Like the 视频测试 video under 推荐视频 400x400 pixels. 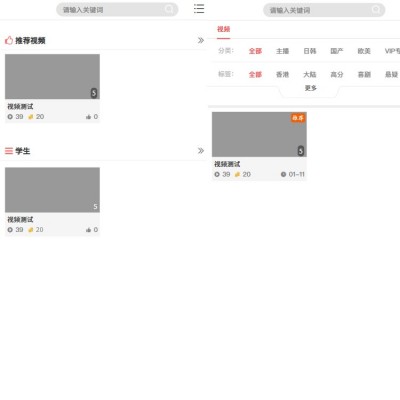click(x=88, y=117)
